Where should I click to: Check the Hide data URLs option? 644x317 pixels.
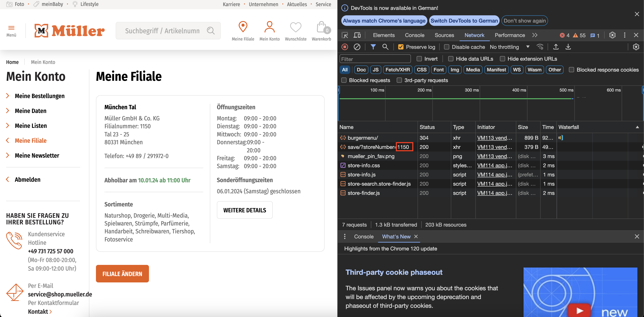coord(451,59)
